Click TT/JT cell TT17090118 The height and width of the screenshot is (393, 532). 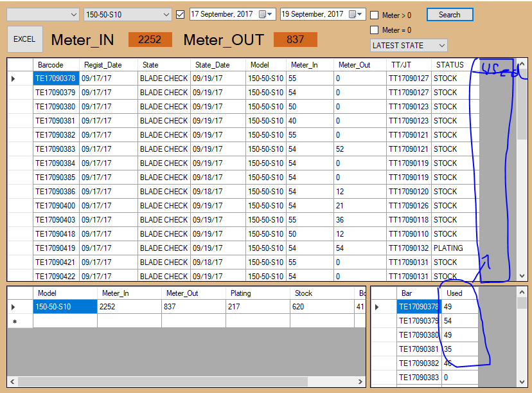click(x=409, y=220)
